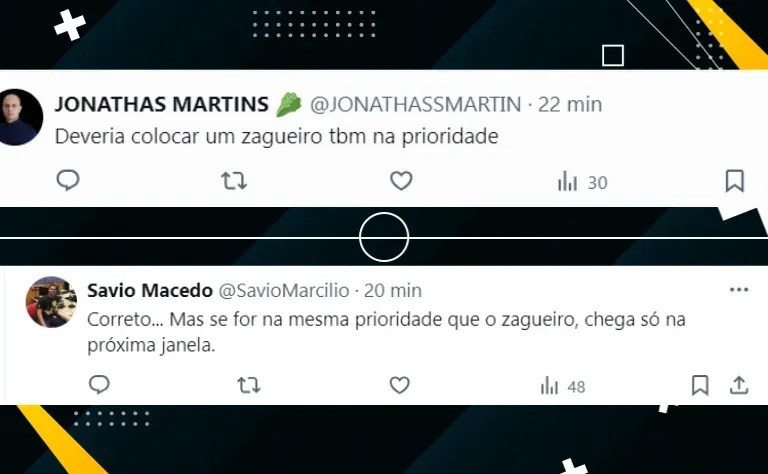Screen dimensions: 768x474
Task: Bookmark Jonathas Martins' tweet
Action: pyautogui.click(x=734, y=181)
